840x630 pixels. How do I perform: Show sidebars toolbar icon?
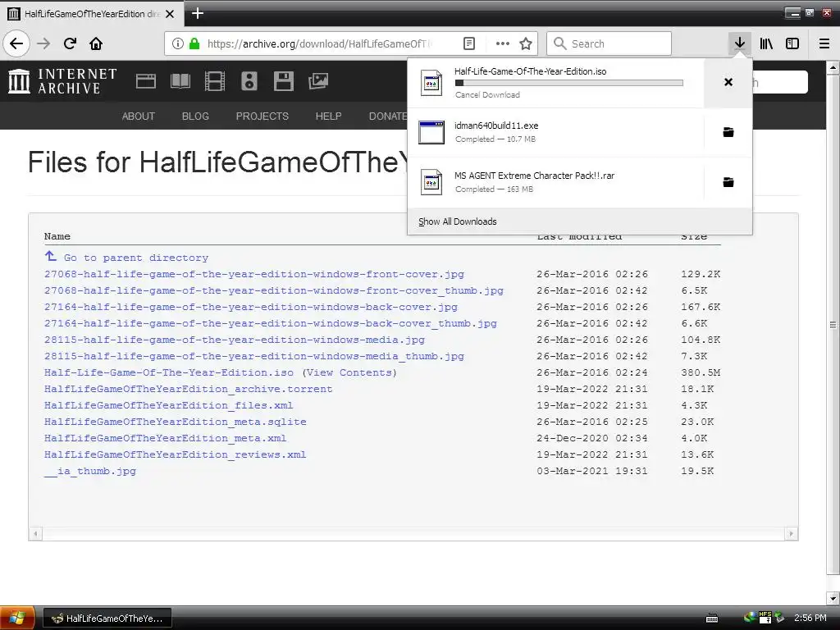coord(792,43)
